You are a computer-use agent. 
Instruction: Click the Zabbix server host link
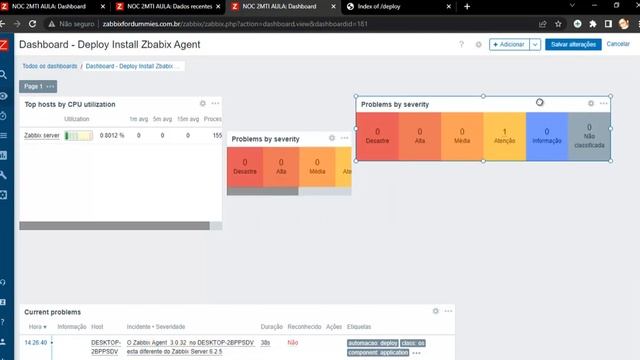42,136
